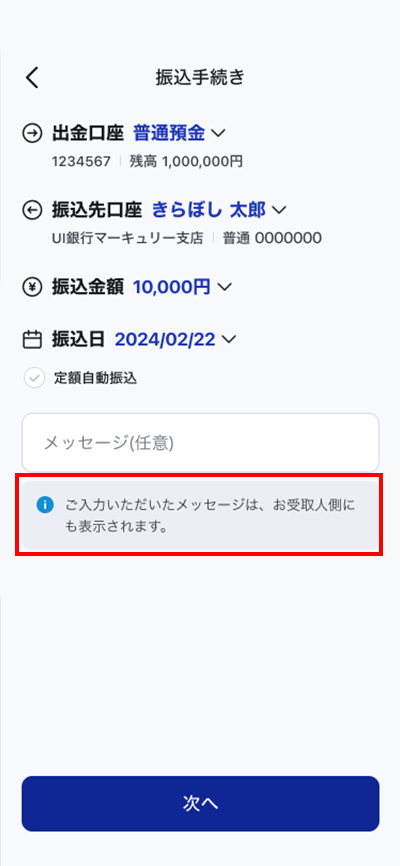Click the 出金口座 outgoing arrow icon
Viewport: 400px width, 866px height.
tap(32, 133)
